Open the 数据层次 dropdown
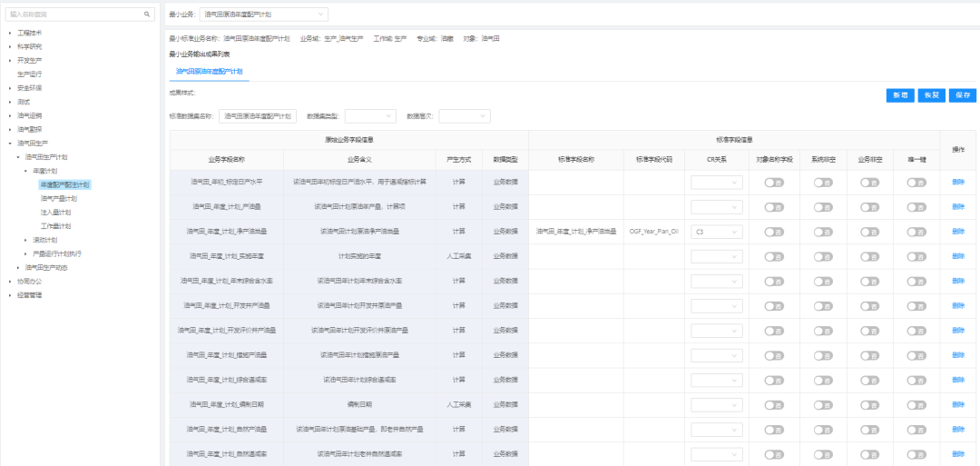 pyautogui.click(x=465, y=116)
